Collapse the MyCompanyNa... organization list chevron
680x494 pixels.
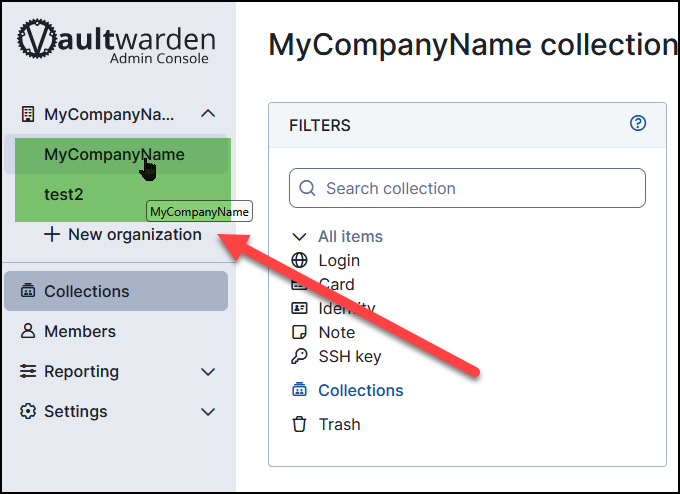[208, 115]
